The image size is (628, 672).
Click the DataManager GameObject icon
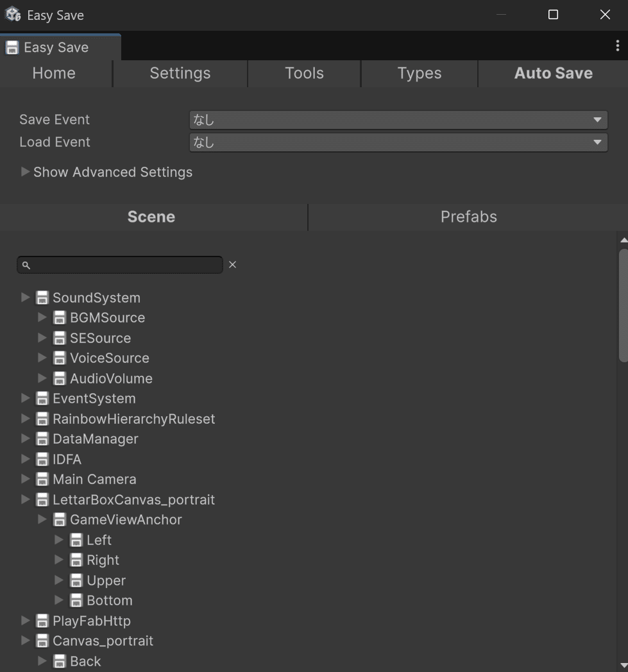click(x=42, y=439)
